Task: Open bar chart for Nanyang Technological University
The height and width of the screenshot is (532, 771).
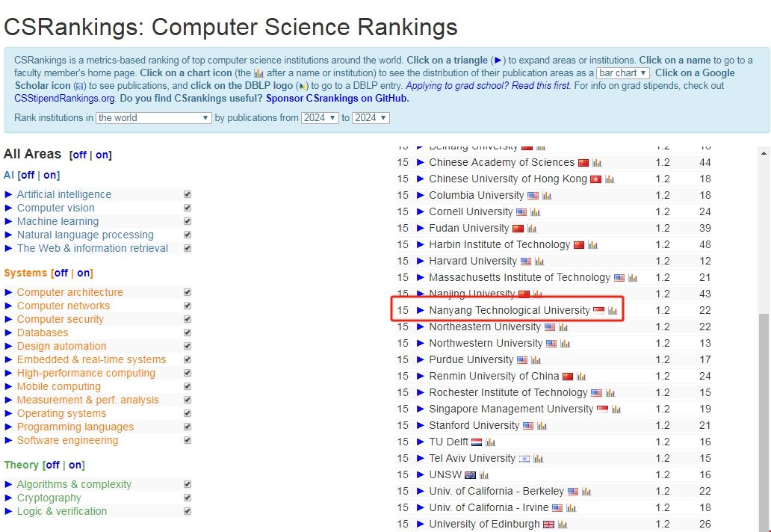Action: 613,310
